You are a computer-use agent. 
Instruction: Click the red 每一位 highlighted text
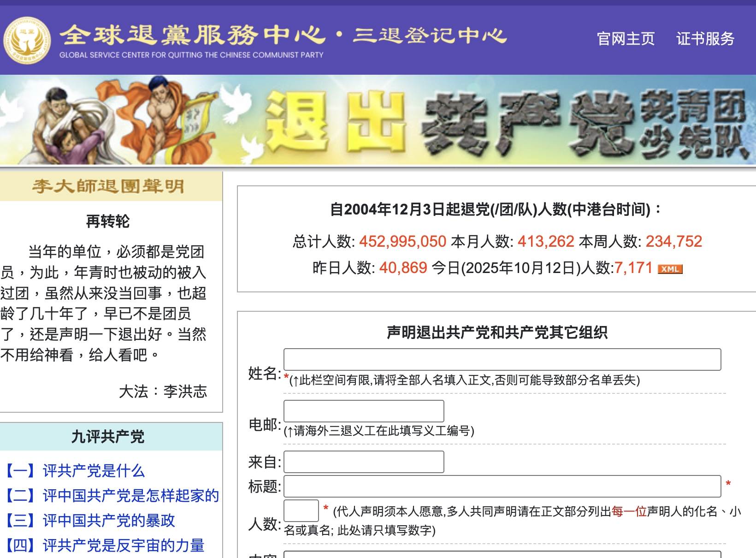629,511
